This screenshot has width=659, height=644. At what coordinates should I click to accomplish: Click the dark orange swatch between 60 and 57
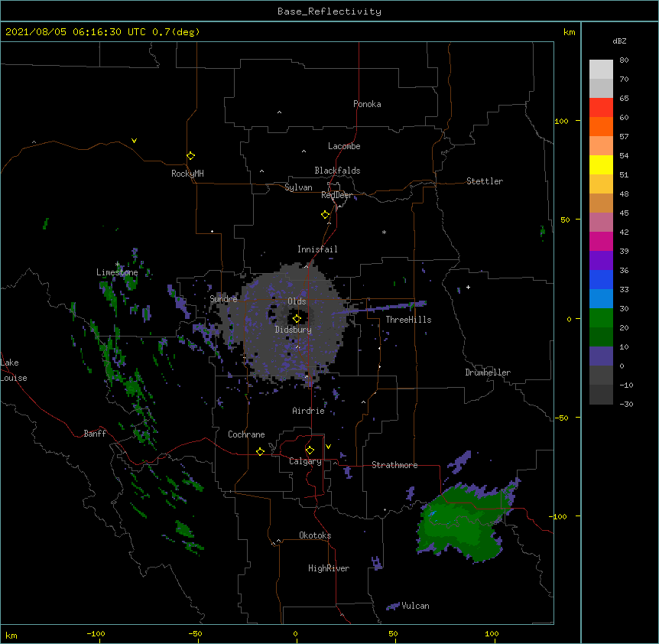(x=601, y=126)
